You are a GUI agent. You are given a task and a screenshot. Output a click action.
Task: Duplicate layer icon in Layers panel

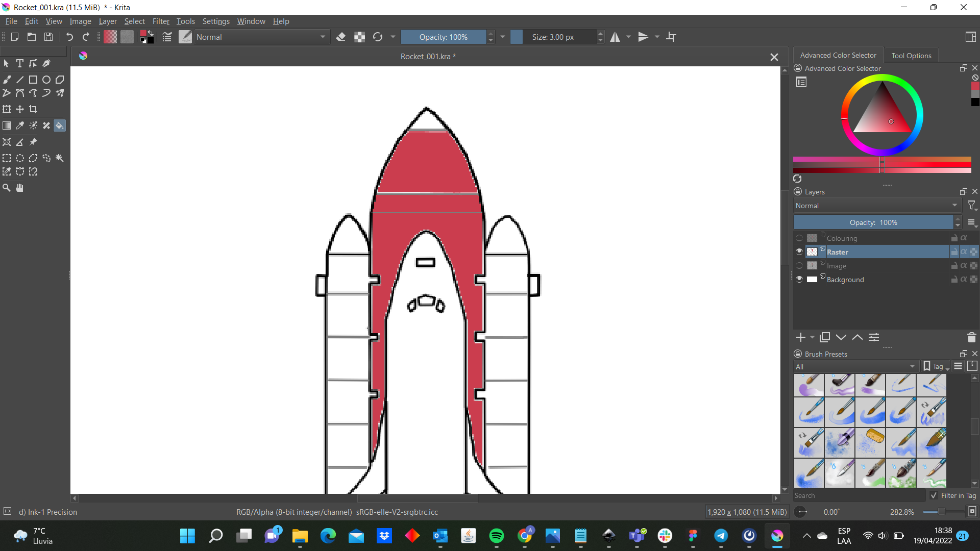click(x=825, y=337)
